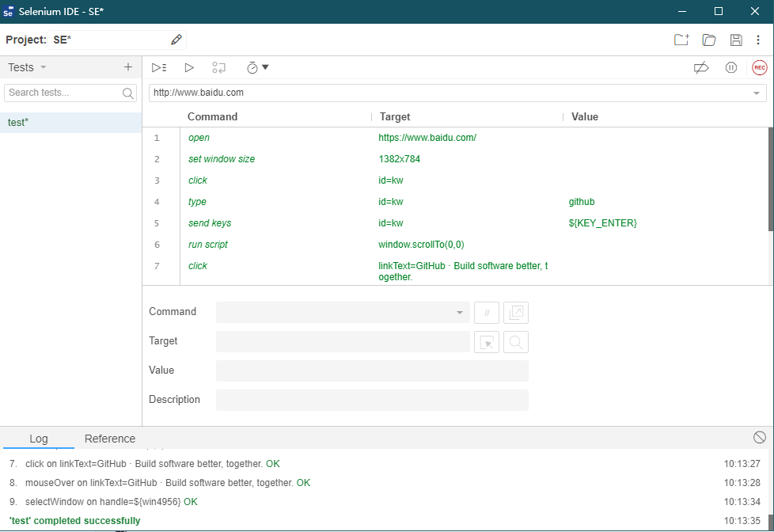The image size is (774, 532).
Task: Expand the base URL dropdown arrow
Action: tap(757, 93)
